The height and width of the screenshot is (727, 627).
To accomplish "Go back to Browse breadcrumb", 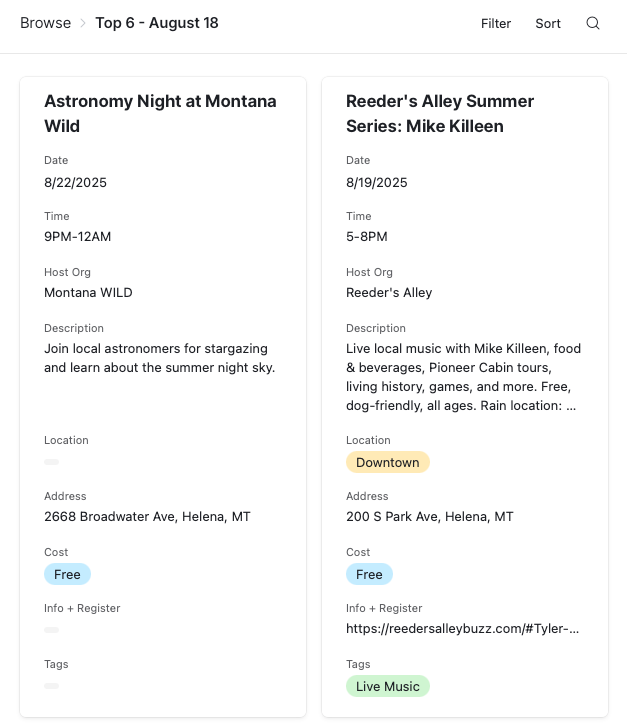I will point(45,23).
